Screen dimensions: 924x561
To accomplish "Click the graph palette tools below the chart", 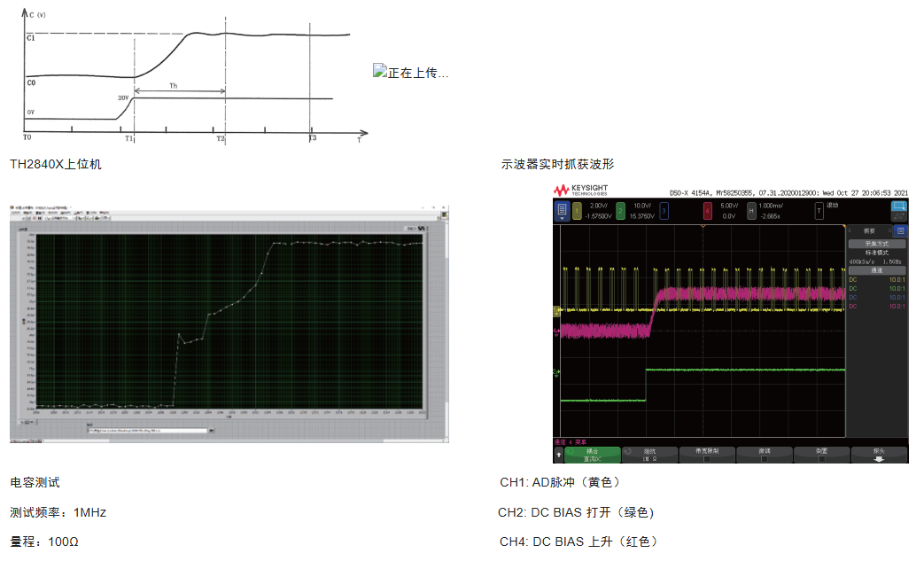I will (x=26, y=422).
